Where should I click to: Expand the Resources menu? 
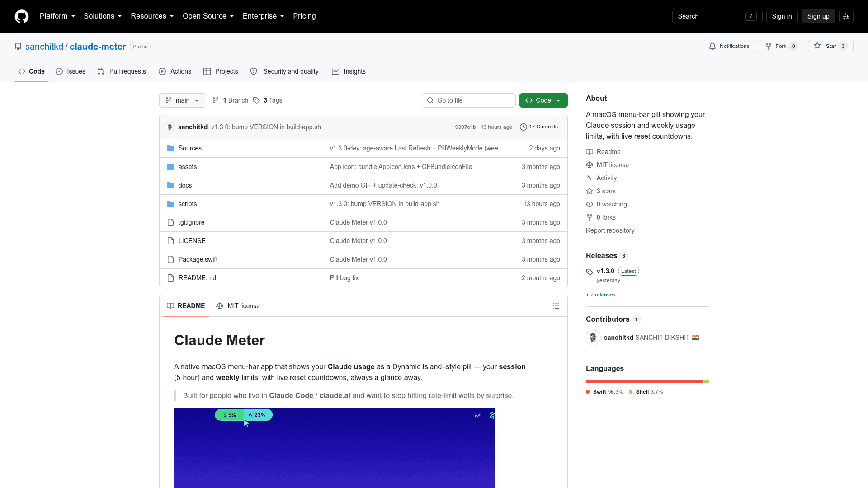pos(152,16)
